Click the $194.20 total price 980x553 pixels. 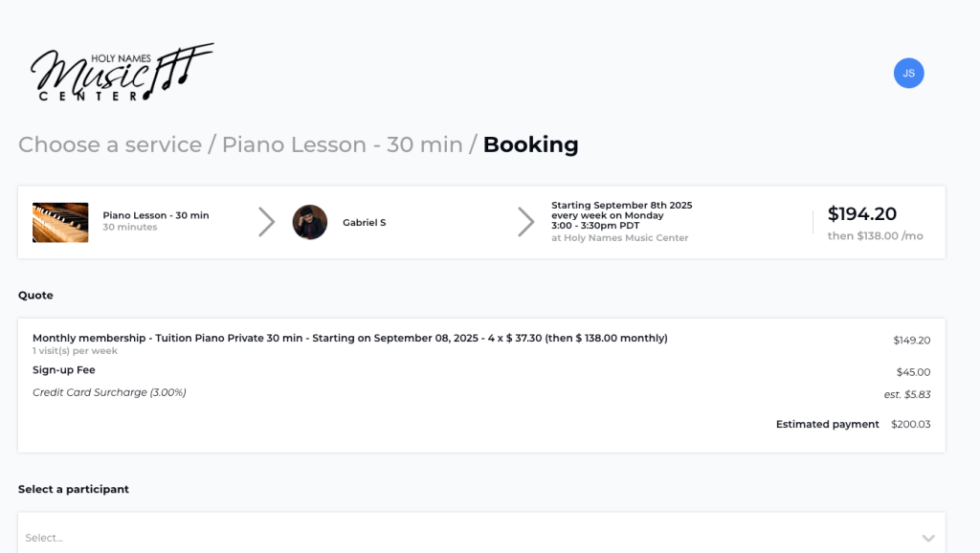coord(861,214)
